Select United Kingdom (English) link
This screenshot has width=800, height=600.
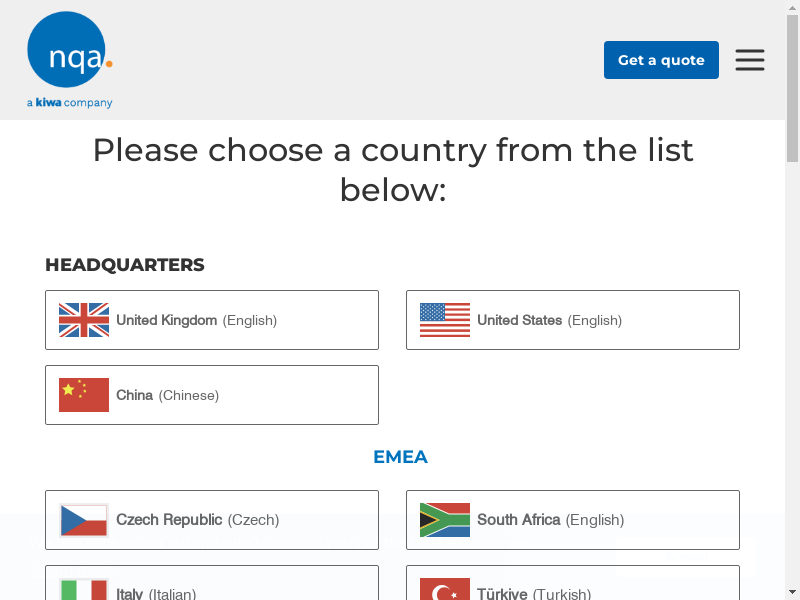[x=197, y=321]
